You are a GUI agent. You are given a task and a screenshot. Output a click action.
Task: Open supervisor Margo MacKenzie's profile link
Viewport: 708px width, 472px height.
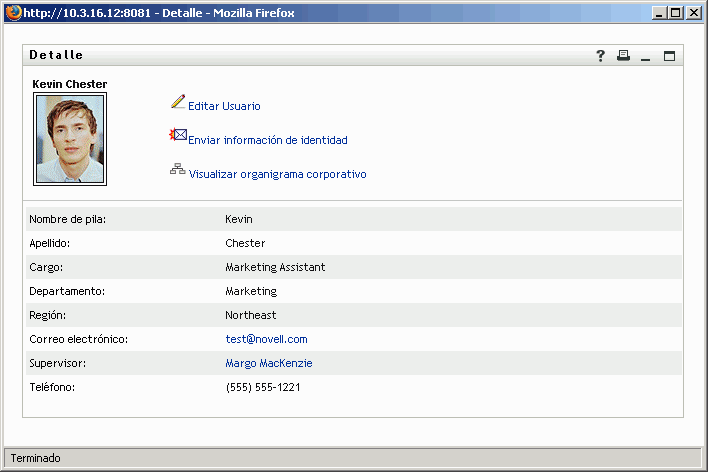(x=268, y=364)
